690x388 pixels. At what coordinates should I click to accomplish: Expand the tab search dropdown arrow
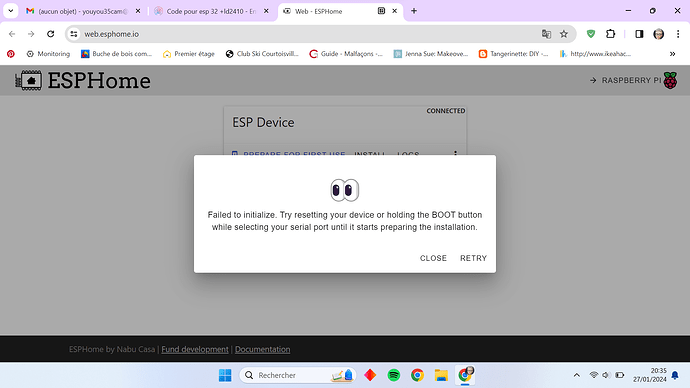click(x=11, y=11)
